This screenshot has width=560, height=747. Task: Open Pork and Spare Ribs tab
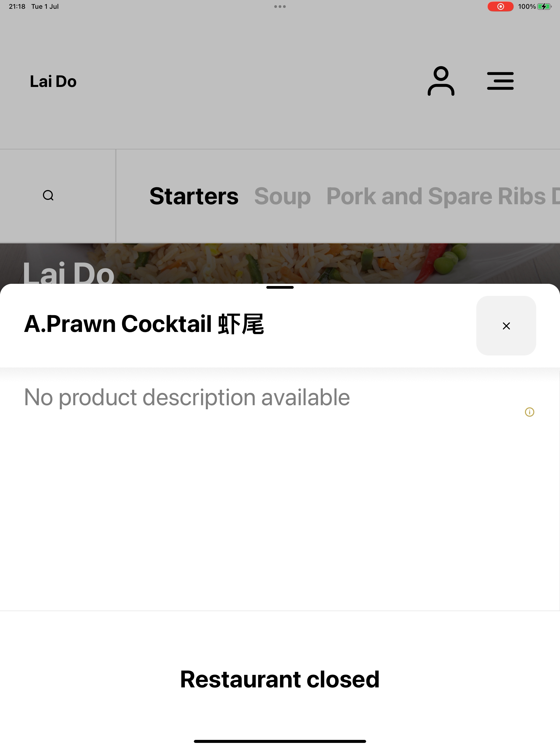tap(436, 196)
